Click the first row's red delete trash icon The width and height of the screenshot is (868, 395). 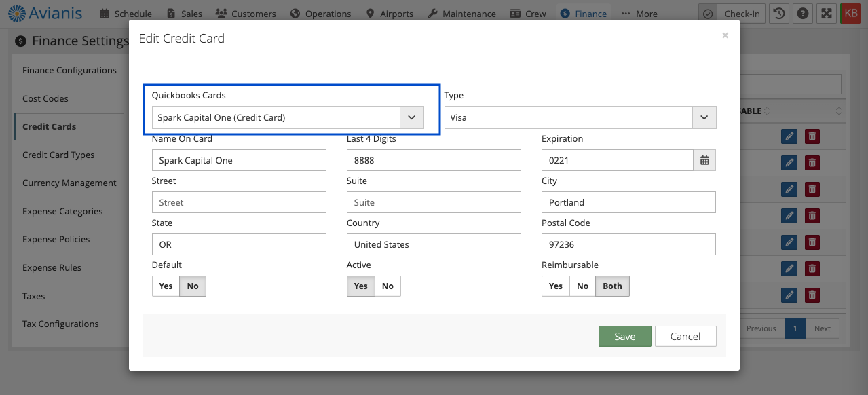point(812,136)
